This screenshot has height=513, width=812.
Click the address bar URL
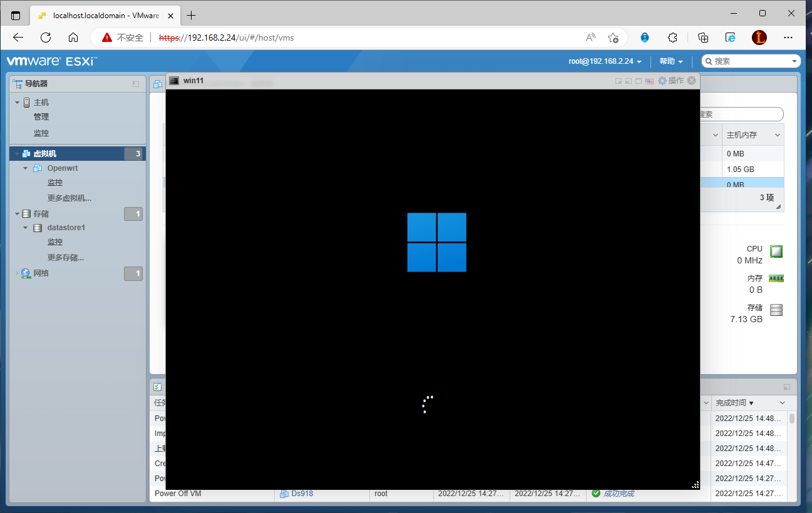[227, 38]
